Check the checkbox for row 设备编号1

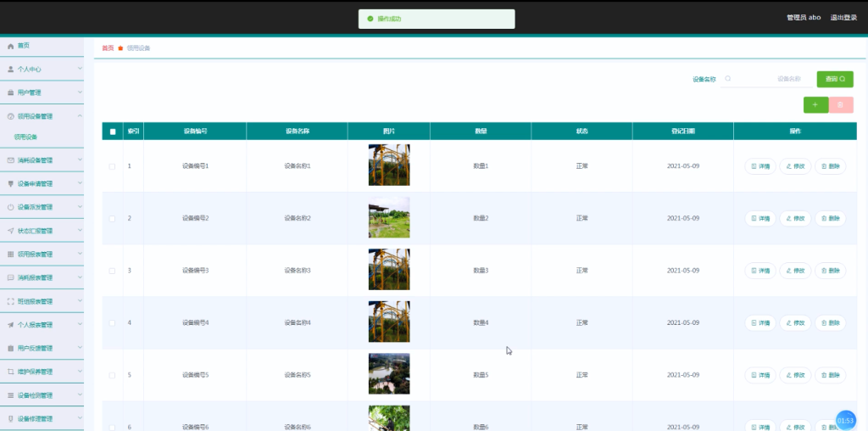pos(113,166)
